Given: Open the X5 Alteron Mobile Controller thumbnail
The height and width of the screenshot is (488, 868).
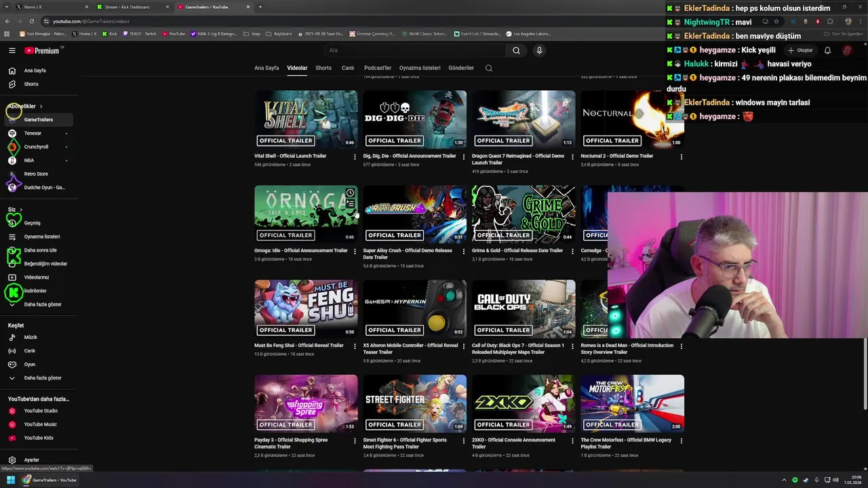Looking at the screenshot, I should coord(414,309).
